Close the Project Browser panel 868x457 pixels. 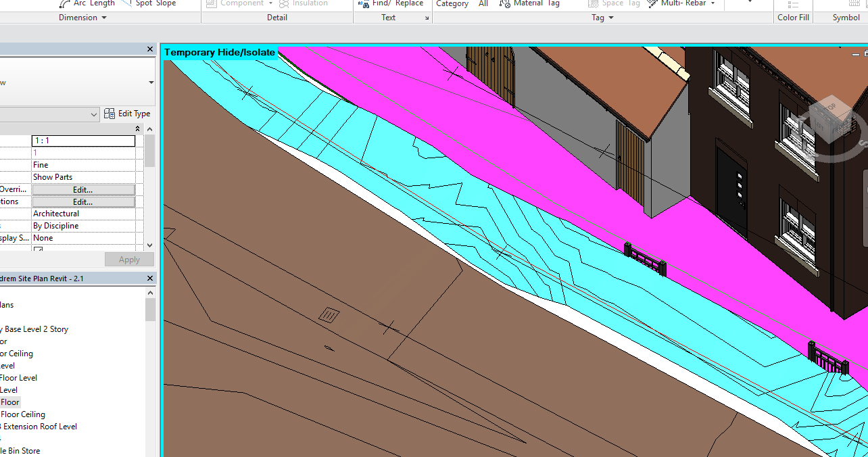tap(150, 279)
